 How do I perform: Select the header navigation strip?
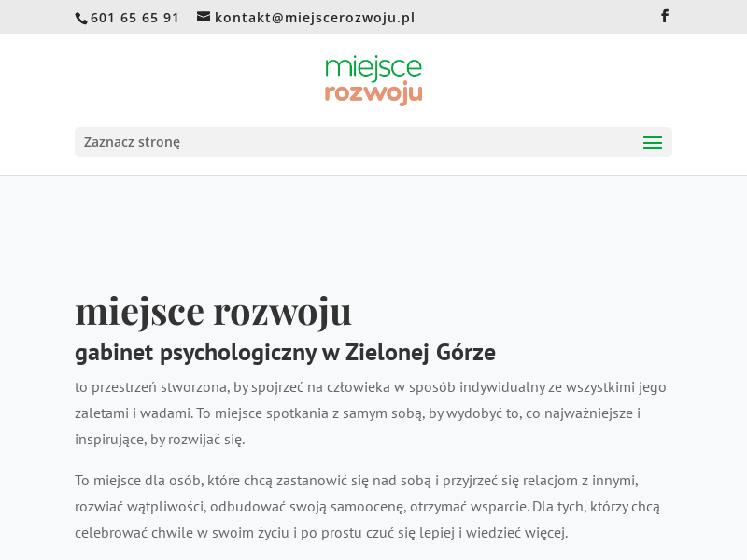(x=373, y=142)
